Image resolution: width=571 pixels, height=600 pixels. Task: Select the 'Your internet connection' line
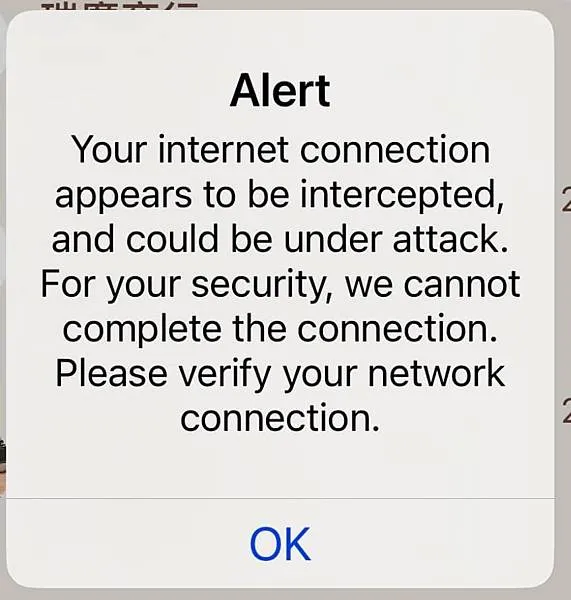[281, 150]
